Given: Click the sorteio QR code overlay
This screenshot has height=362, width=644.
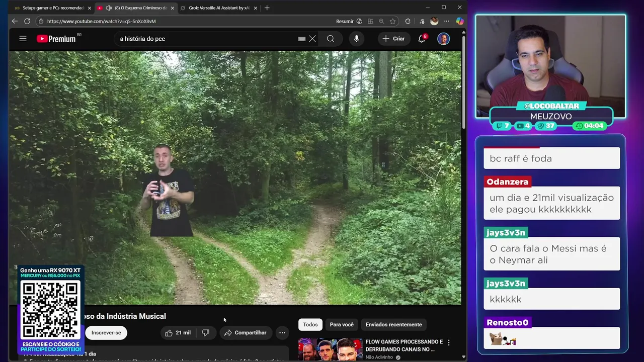Looking at the screenshot, I should click(x=50, y=310).
